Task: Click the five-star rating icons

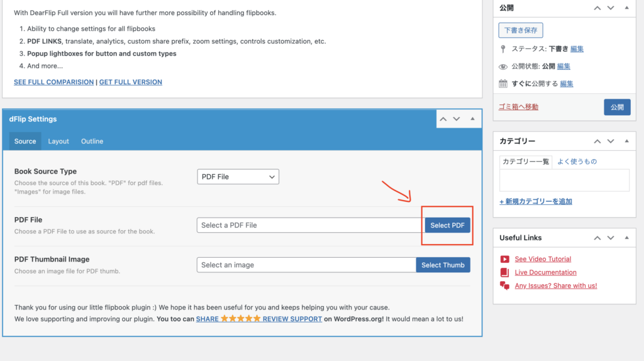Action: tap(241, 318)
